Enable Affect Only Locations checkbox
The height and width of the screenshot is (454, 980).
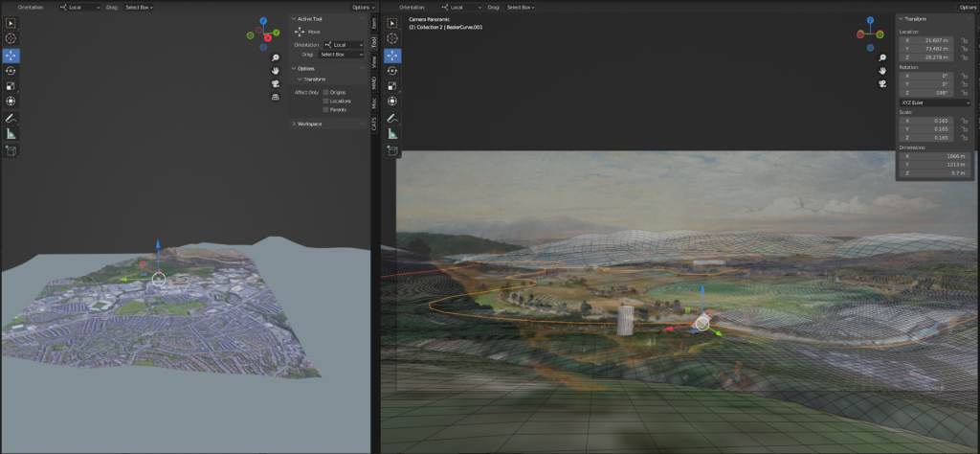[325, 101]
